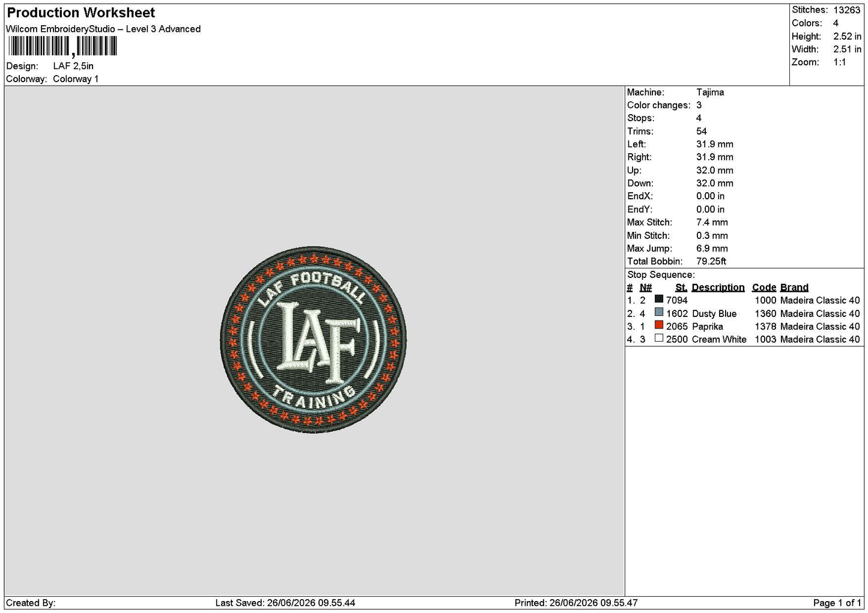This screenshot has height=613, width=868.
Task: Click the Down value 32.0 mm
Action: (715, 184)
